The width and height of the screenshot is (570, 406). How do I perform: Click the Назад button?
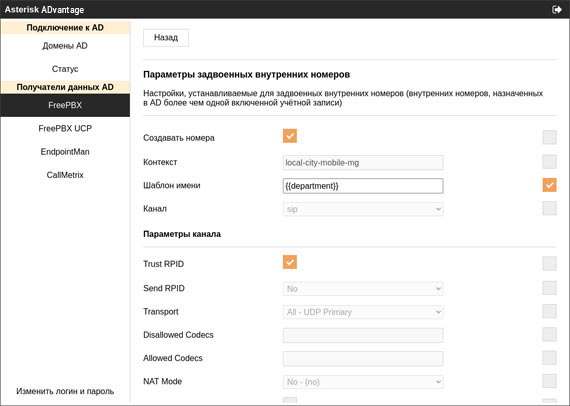(166, 38)
